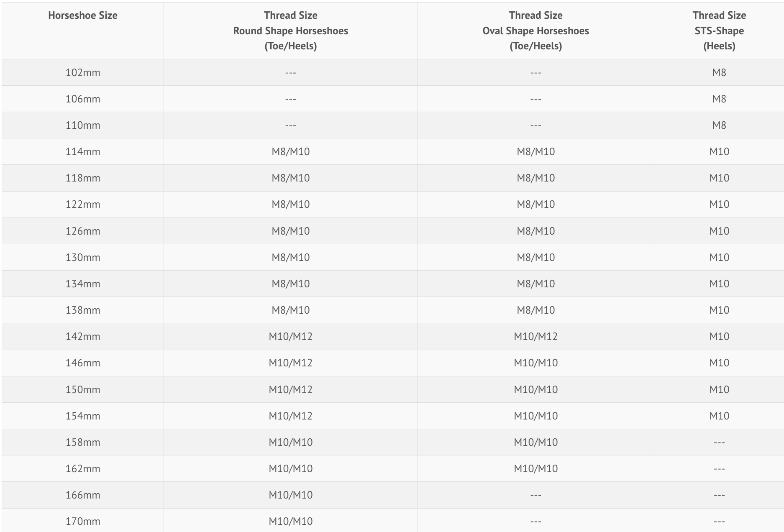
Task: Select the 134mm horseshoe size cell
Action: click(x=83, y=284)
